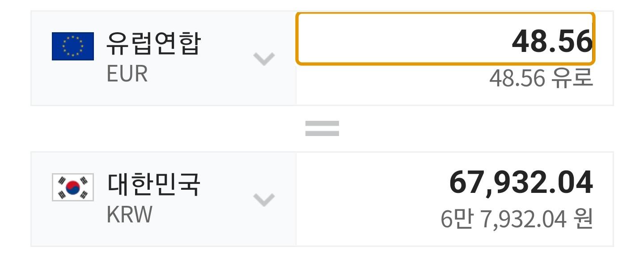The width and height of the screenshot is (644, 260).
Task: Select the 대한민국 country name
Action: (154, 184)
